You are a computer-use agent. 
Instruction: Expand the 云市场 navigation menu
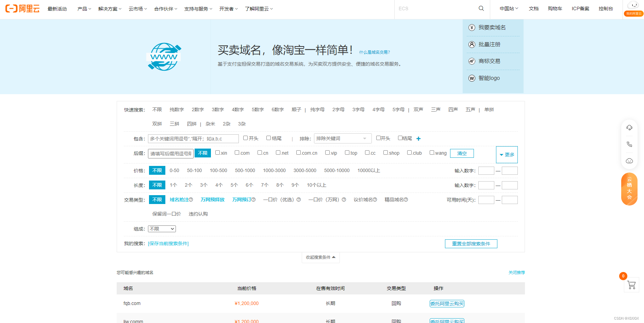coord(138,9)
